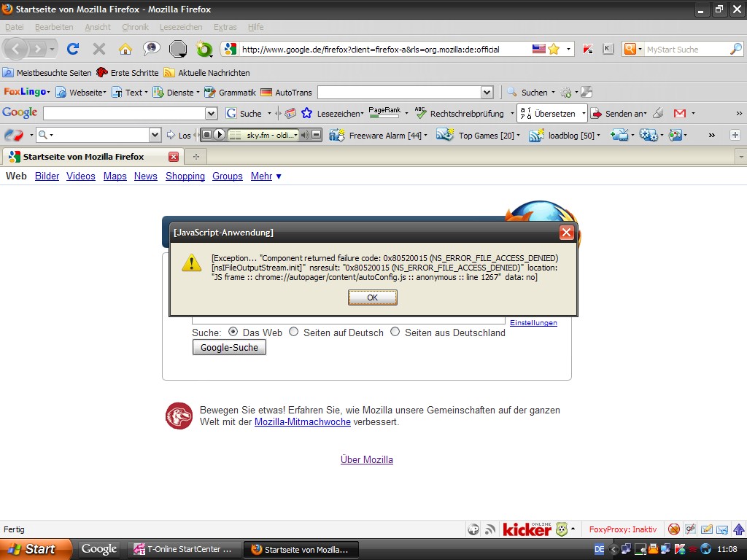Open the Google toolbar search box dropdown
Viewport: 747px width, 560px height.
pyautogui.click(x=211, y=113)
